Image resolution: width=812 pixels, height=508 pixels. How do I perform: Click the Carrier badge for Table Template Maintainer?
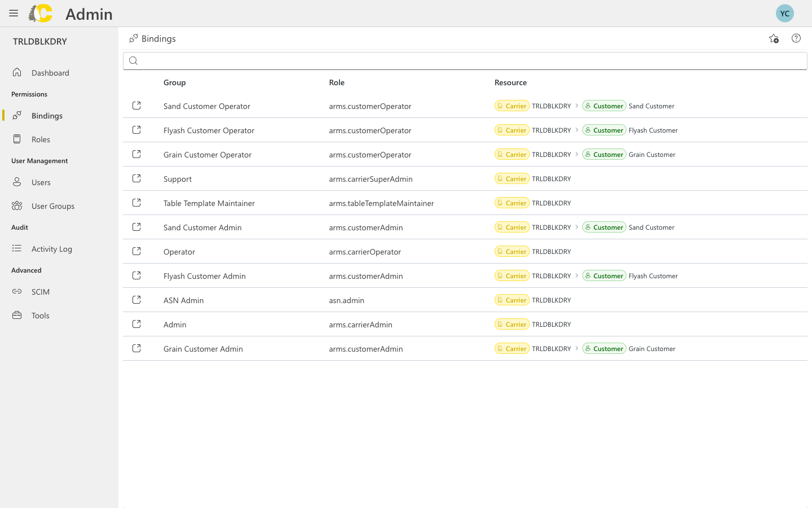[511, 203]
